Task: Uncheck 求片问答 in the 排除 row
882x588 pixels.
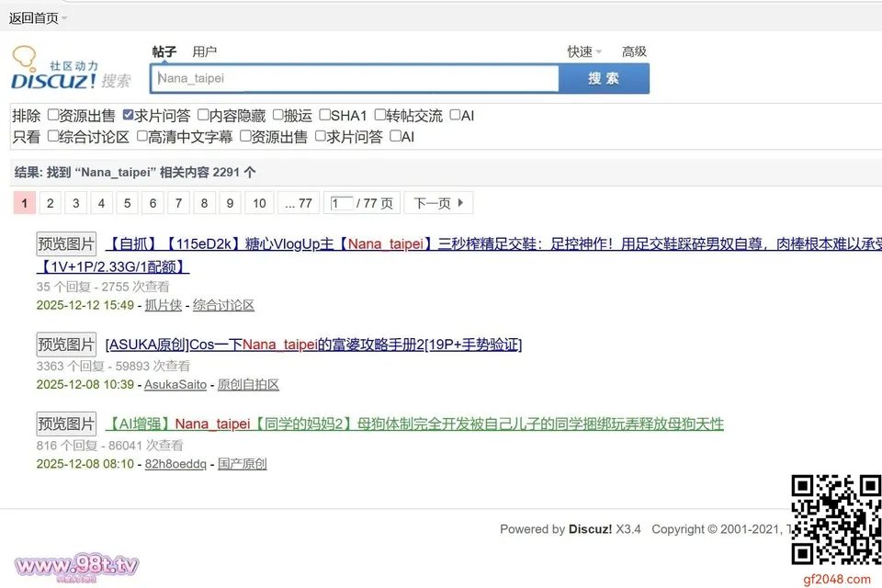Action: 129,115
